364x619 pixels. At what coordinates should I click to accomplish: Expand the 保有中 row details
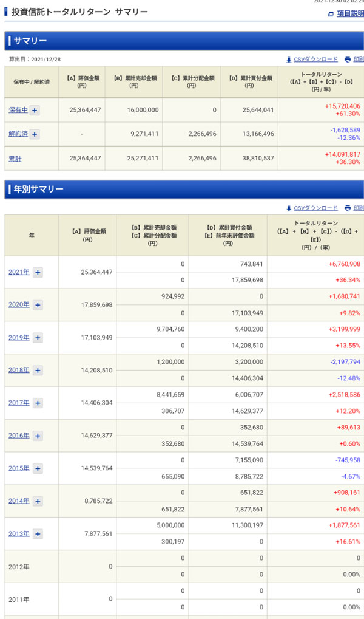[x=35, y=110]
